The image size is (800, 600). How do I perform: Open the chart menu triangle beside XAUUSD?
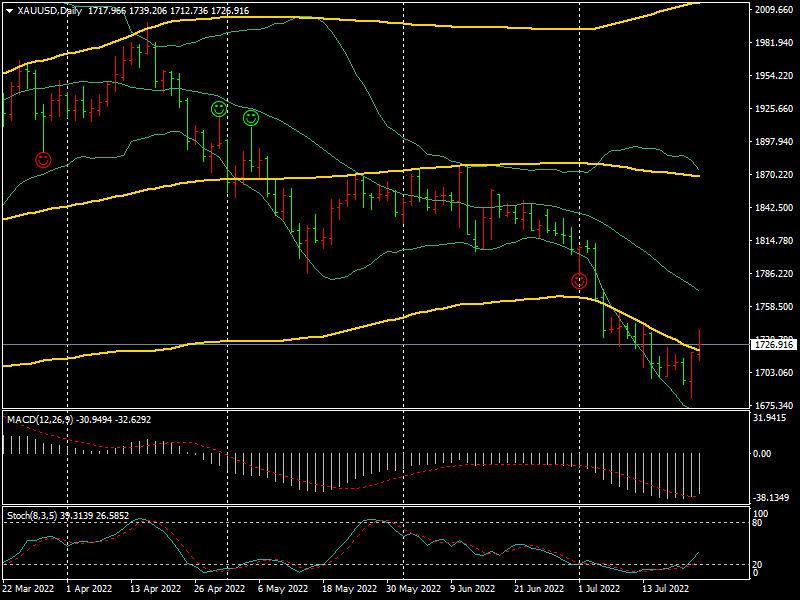[10, 11]
